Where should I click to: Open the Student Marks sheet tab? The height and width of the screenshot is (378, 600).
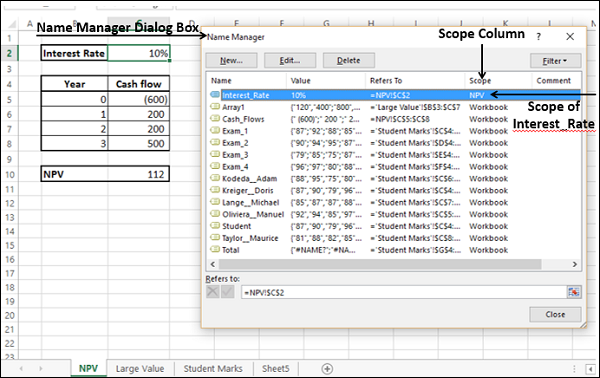(x=213, y=369)
